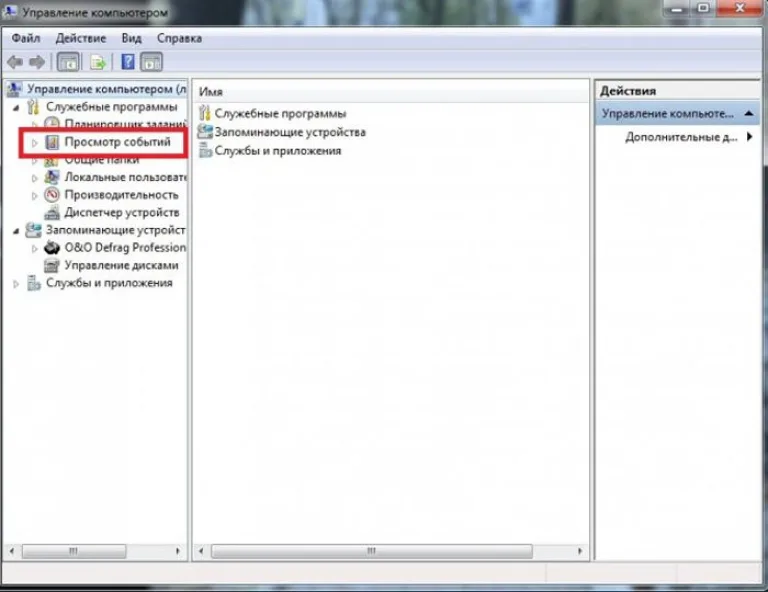Image resolution: width=768 pixels, height=592 pixels.
Task: Click the left pane scroll-right arrow
Action: (x=178, y=551)
